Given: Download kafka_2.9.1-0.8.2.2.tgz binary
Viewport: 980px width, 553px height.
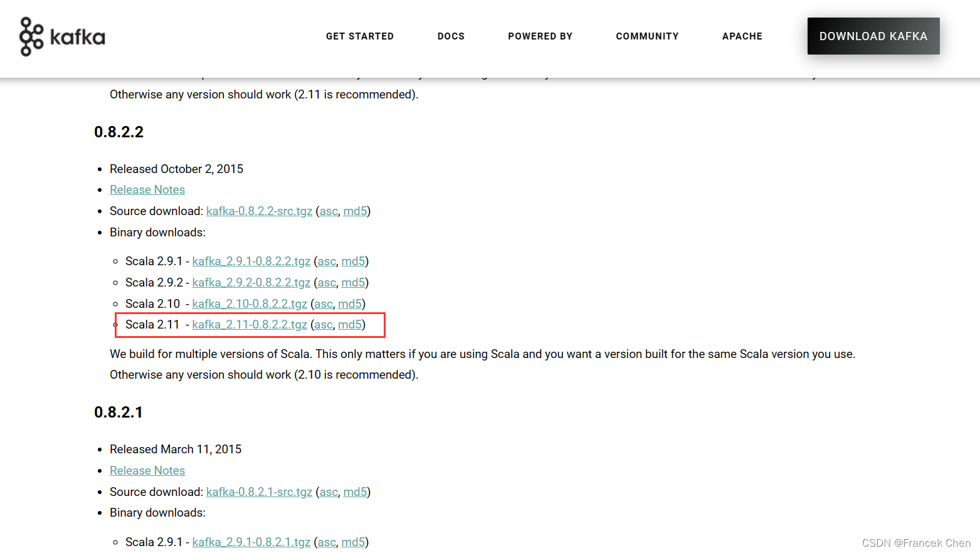Looking at the screenshot, I should pyautogui.click(x=251, y=261).
